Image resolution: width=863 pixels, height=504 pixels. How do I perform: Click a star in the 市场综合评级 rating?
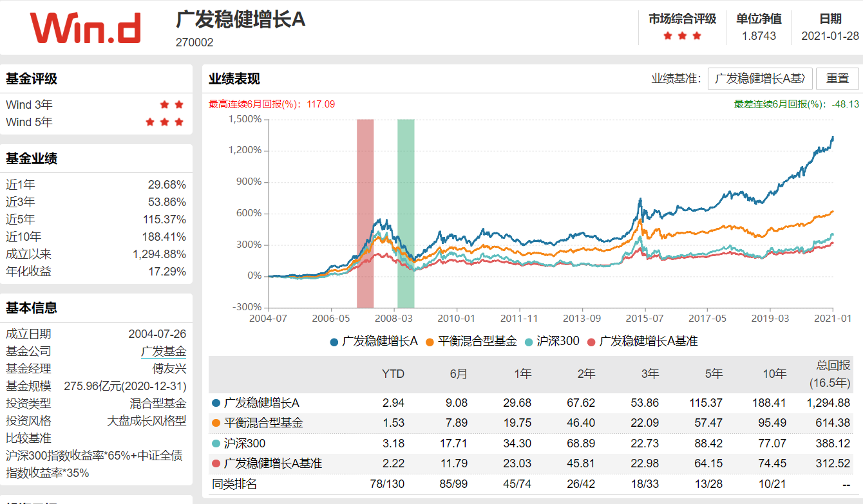[x=681, y=37]
